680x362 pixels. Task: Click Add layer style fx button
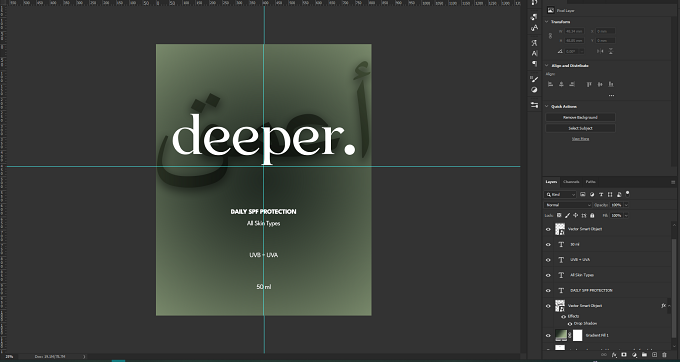(x=614, y=355)
